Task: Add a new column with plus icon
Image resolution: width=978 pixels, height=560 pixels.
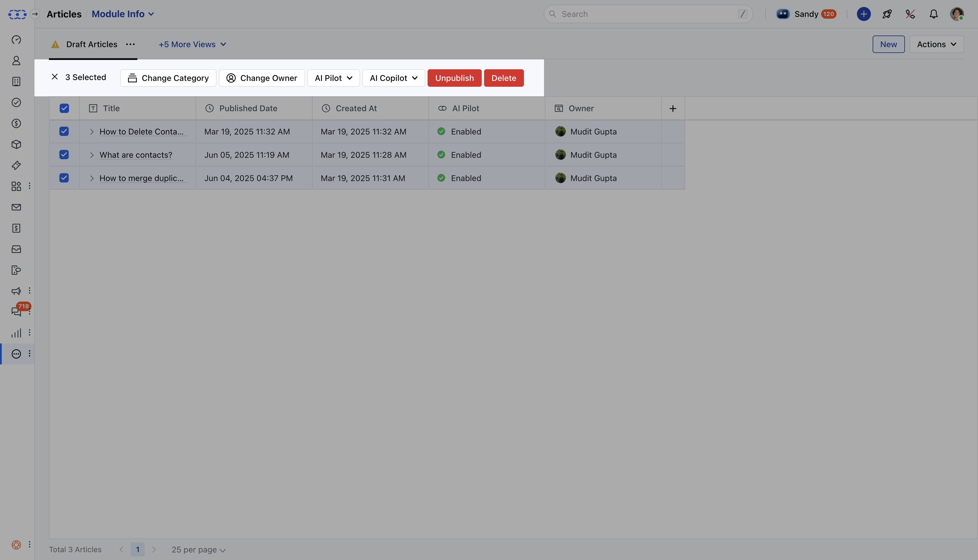Action: pos(673,109)
